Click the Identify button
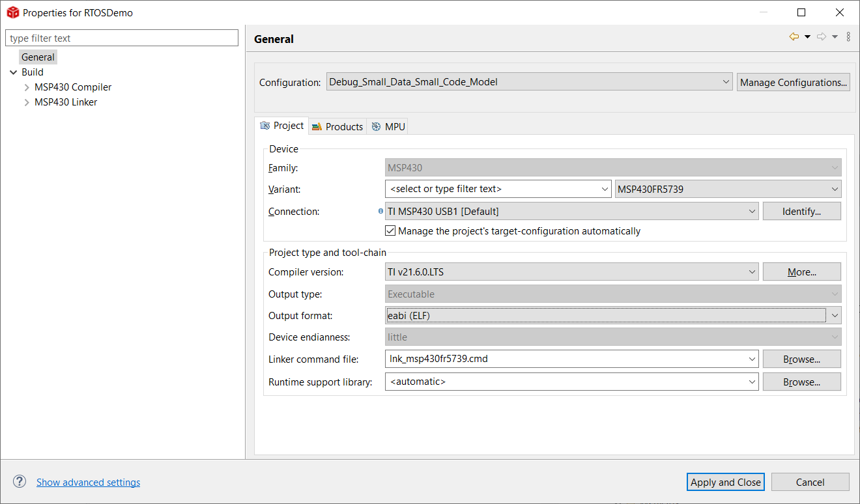This screenshot has width=860, height=504. point(801,211)
